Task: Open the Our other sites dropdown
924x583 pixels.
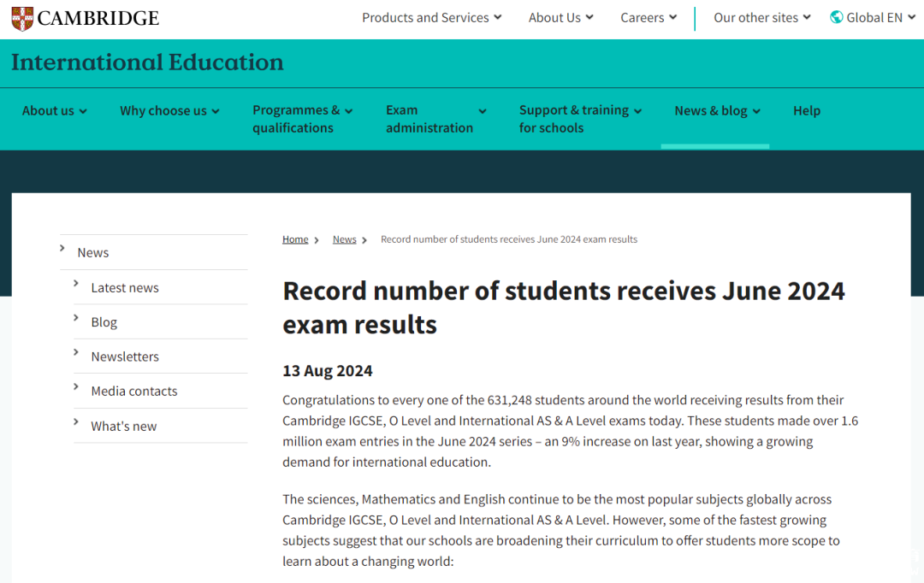Action: pos(762,18)
